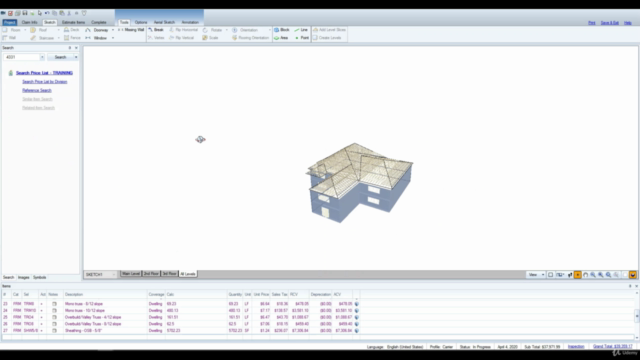Screen dimensions: 640x360
Task: Click Add Level Slices
Action: point(329,30)
